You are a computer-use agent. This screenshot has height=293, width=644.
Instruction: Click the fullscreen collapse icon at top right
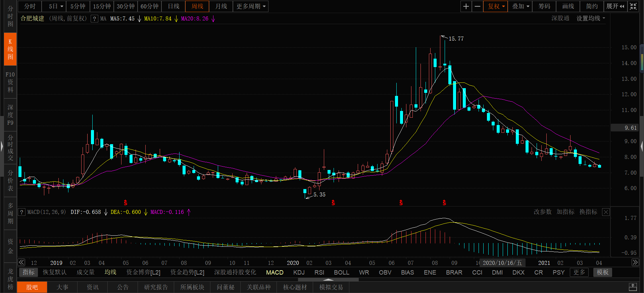point(633,6)
